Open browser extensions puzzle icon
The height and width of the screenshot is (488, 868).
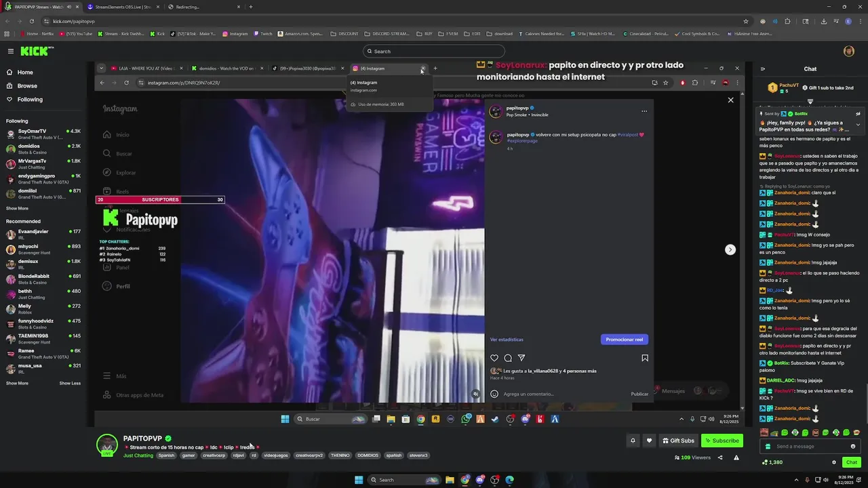click(x=787, y=21)
